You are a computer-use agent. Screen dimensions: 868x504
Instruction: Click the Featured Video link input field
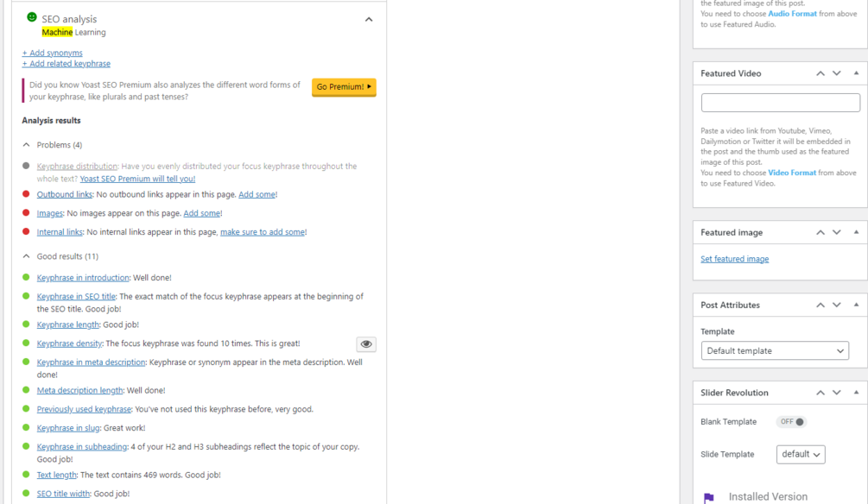tap(781, 103)
